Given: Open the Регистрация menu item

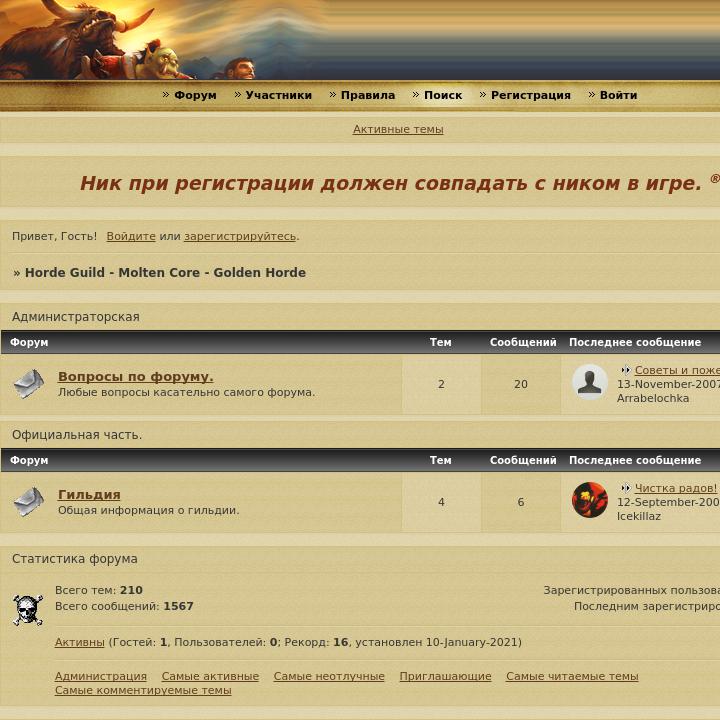Looking at the screenshot, I should click(531, 95).
